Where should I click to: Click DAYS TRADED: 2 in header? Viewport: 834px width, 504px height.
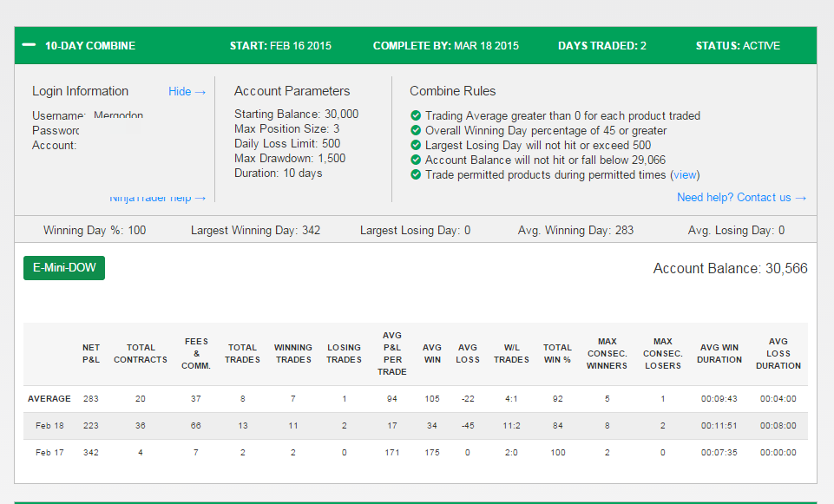click(602, 46)
